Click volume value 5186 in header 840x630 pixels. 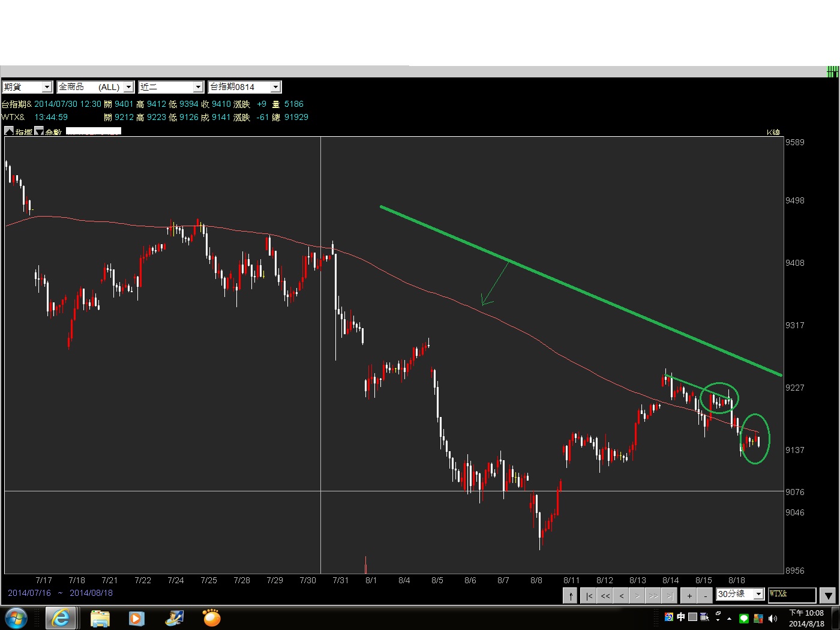pos(294,104)
